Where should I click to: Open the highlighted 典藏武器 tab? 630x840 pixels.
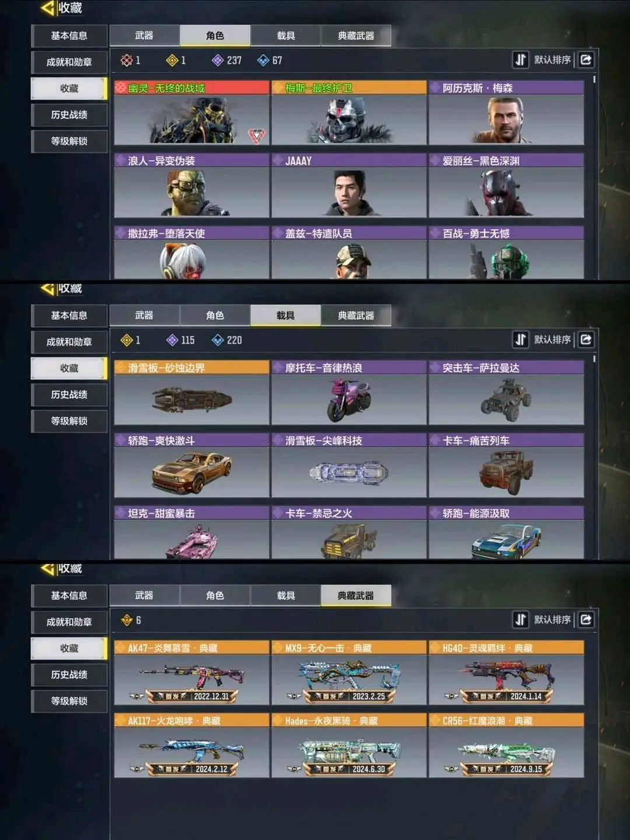(x=356, y=596)
